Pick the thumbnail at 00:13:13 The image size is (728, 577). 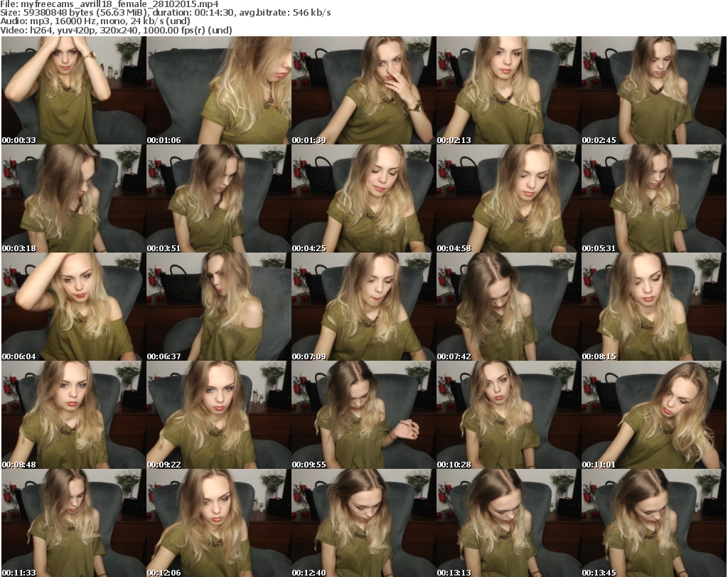pos(508,523)
